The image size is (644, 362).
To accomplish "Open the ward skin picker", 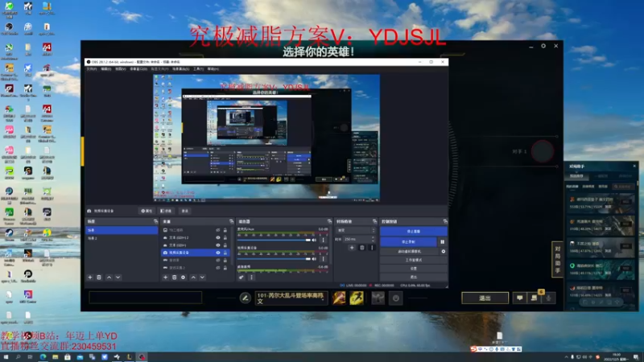I will point(378,298).
